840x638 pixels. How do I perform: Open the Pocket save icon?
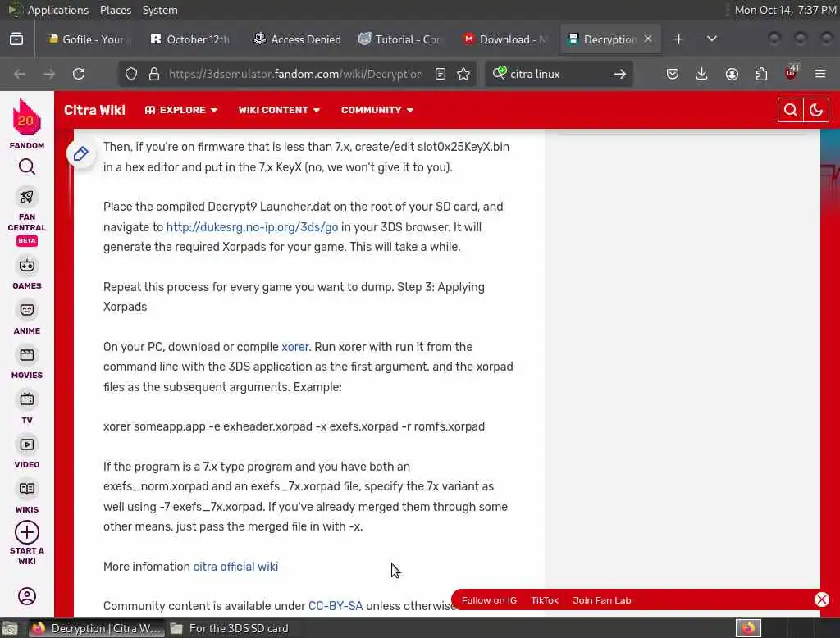tap(673, 74)
